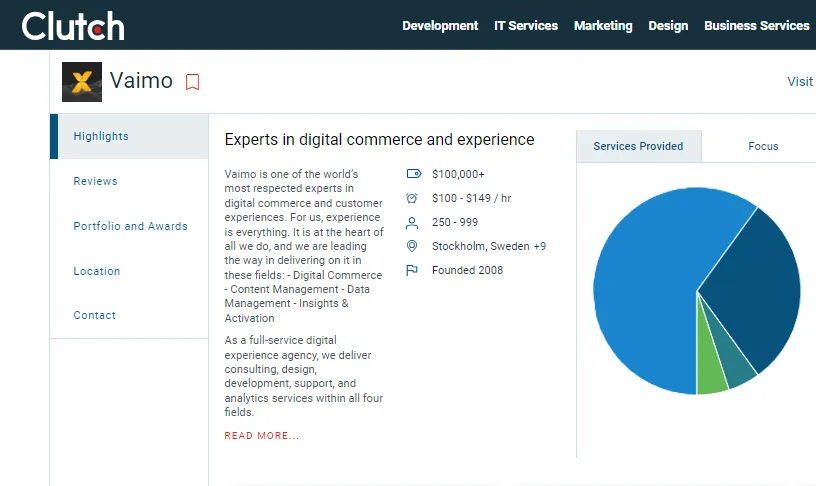
Task: Click the Vaimo company name heading
Action: (x=141, y=81)
